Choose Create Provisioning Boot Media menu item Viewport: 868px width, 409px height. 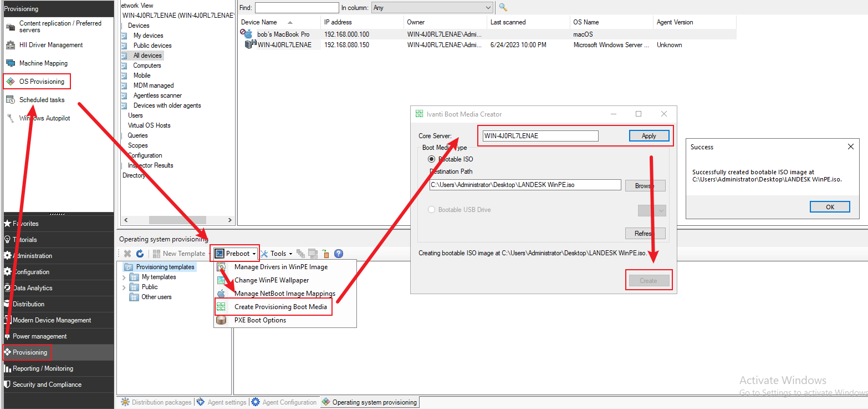coord(280,307)
